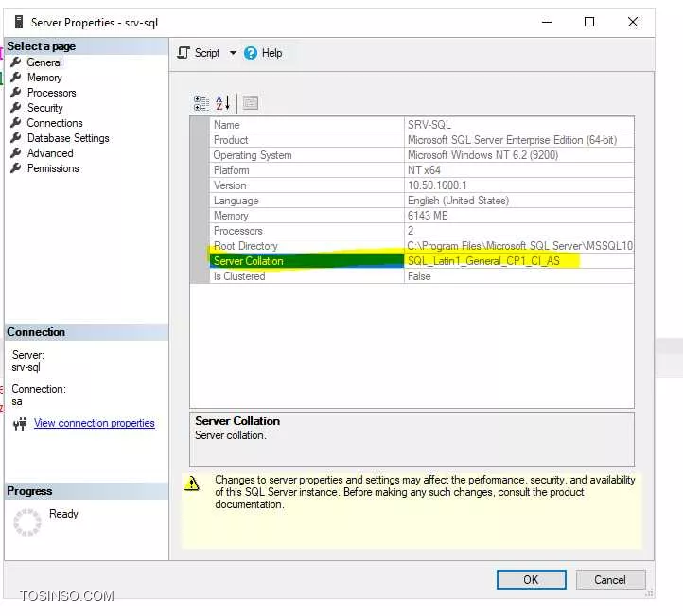The height and width of the screenshot is (616, 683).
Task: Minimize the Server Properties window
Action: 547,22
